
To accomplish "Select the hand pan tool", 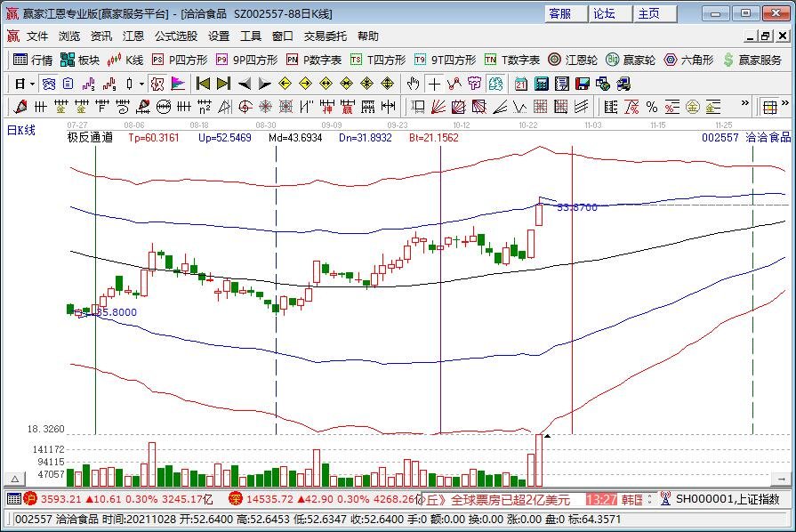I will (x=413, y=84).
